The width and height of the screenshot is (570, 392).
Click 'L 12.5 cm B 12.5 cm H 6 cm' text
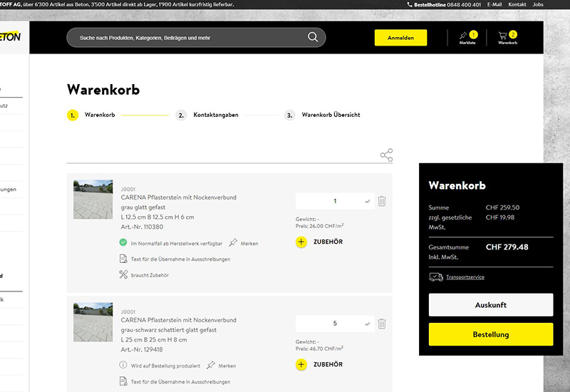(157, 217)
